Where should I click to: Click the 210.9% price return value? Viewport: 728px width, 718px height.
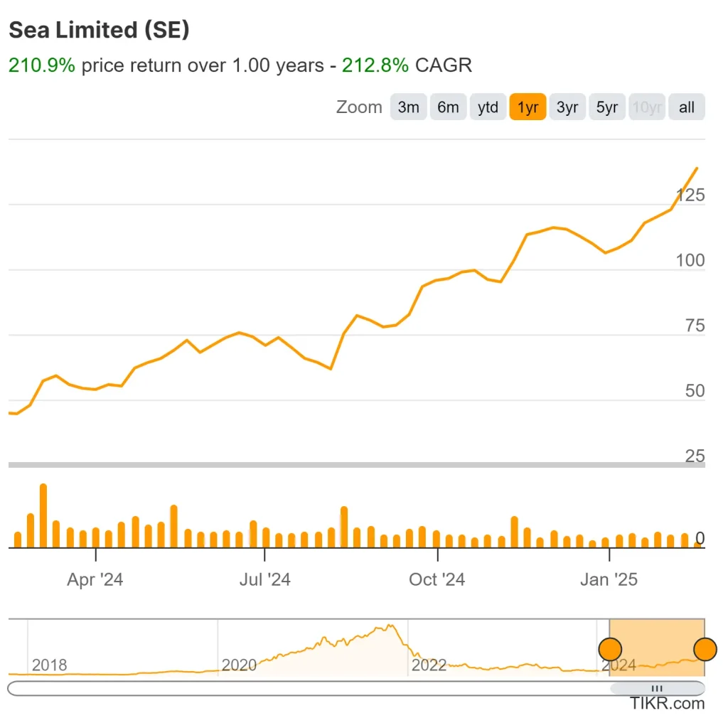42,65
